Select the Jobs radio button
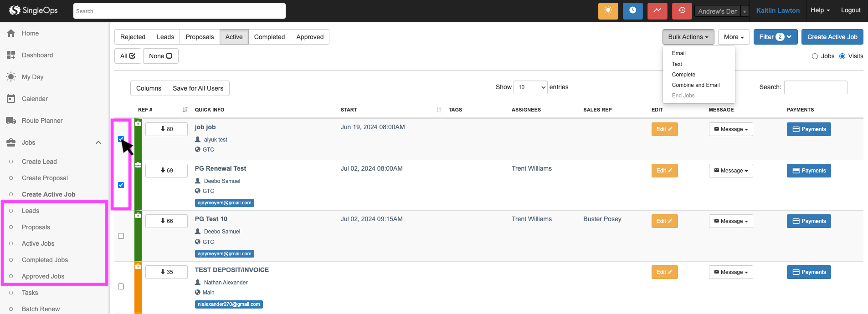This screenshot has height=314, width=868. coord(815,56)
